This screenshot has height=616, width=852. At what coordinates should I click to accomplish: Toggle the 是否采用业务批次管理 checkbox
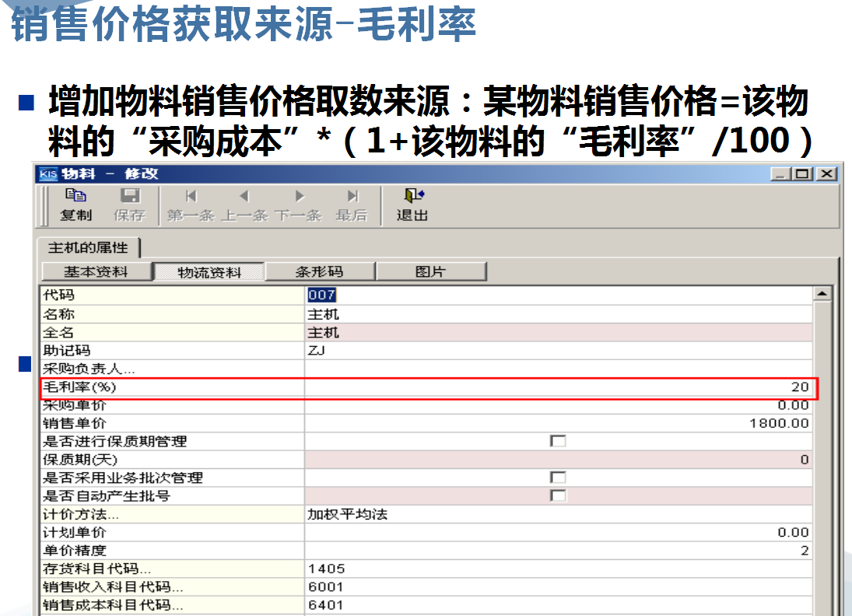point(557,478)
